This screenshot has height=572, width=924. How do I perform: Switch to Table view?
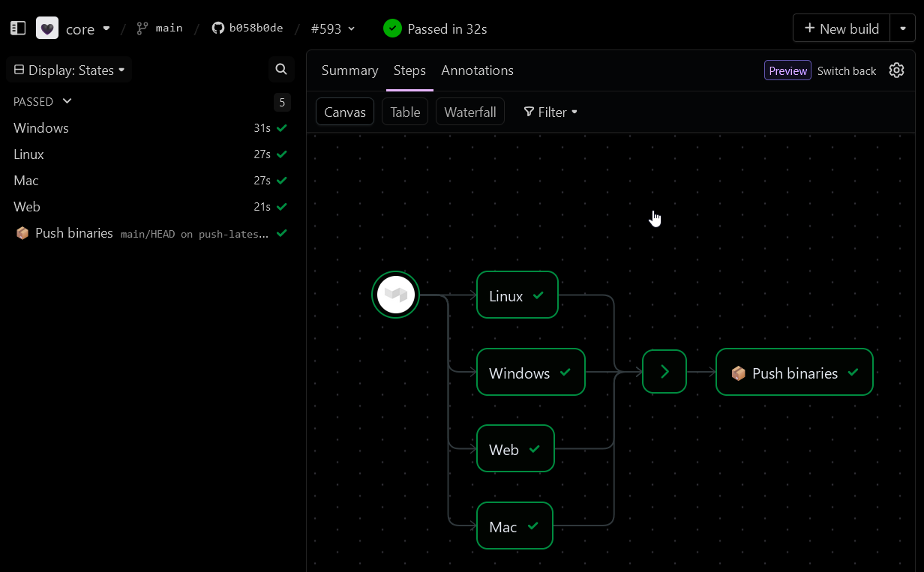tap(405, 112)
